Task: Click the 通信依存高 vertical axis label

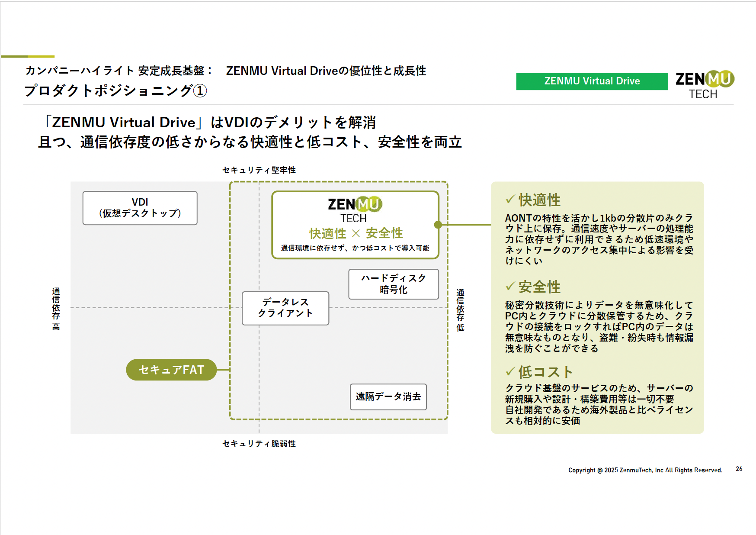Action: 56,309
